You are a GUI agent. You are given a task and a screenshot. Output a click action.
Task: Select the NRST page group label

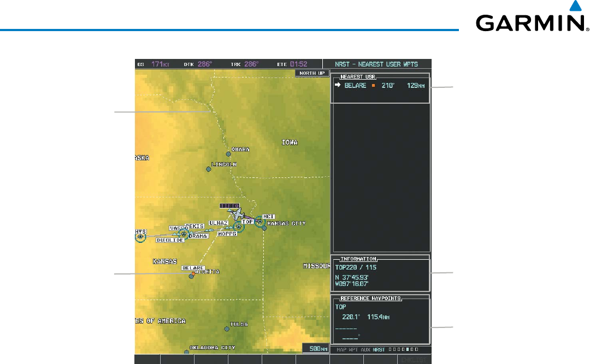pyautogui.click(x=379, y=349)
